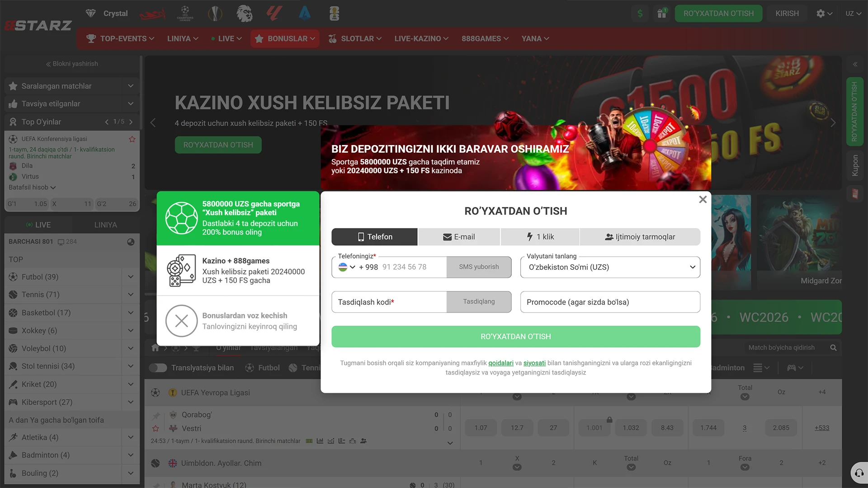Open the Crystal game shortcut
Screen dimensions: 868x488
tap(107, 14)
